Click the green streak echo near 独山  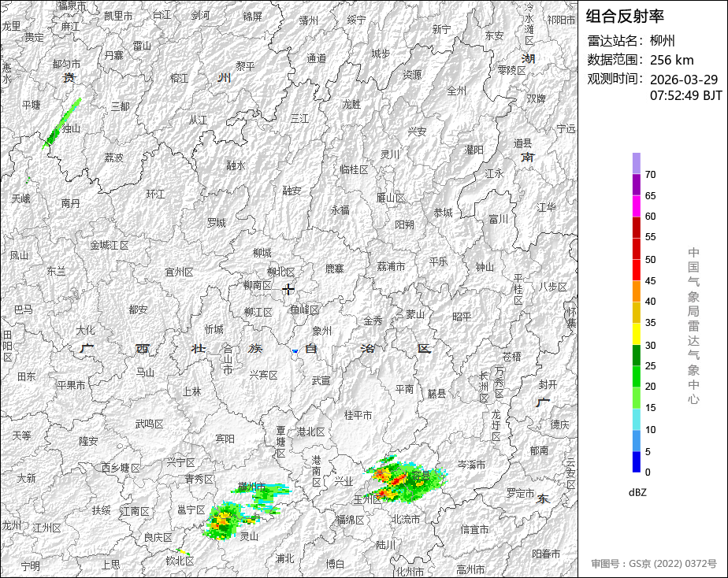click(61, 124)
